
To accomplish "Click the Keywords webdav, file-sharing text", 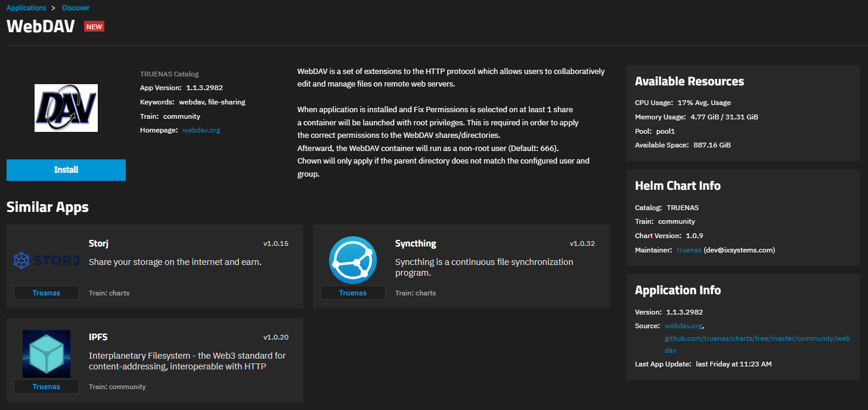I will tap(193, 102).
